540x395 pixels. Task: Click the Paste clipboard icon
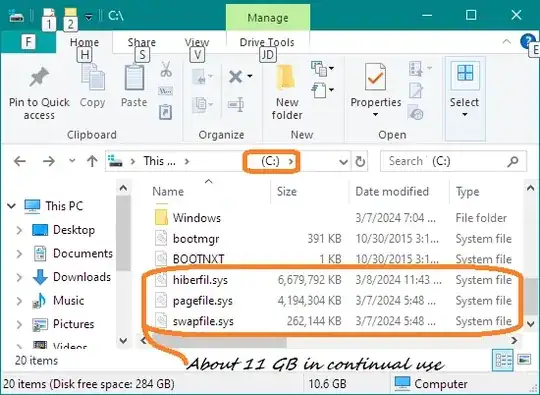point(134,78)
